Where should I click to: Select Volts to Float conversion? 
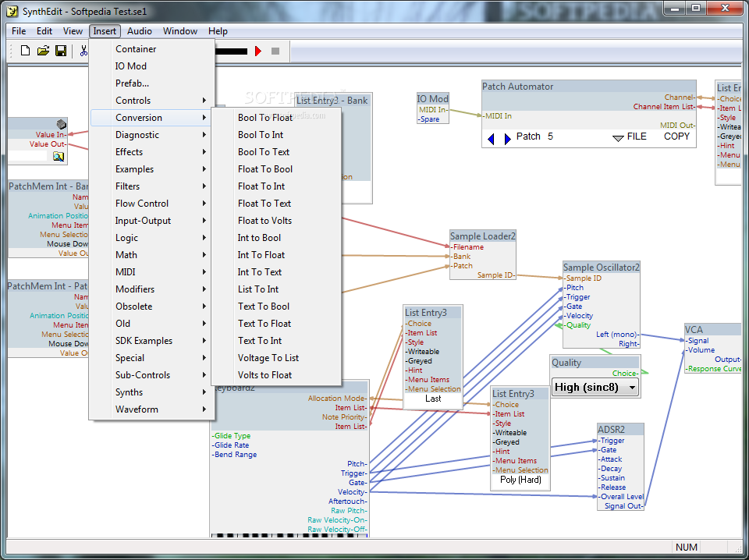tap(276, 376)
